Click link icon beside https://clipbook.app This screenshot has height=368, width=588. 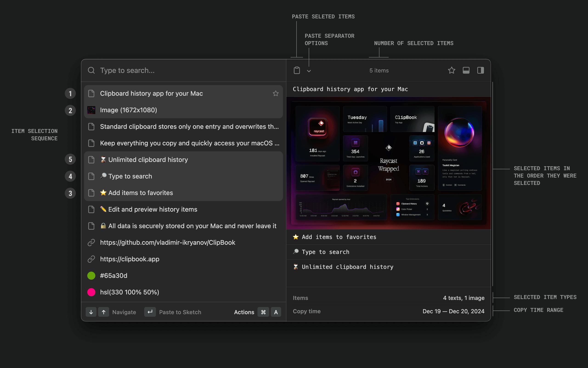tap(91, 259)
